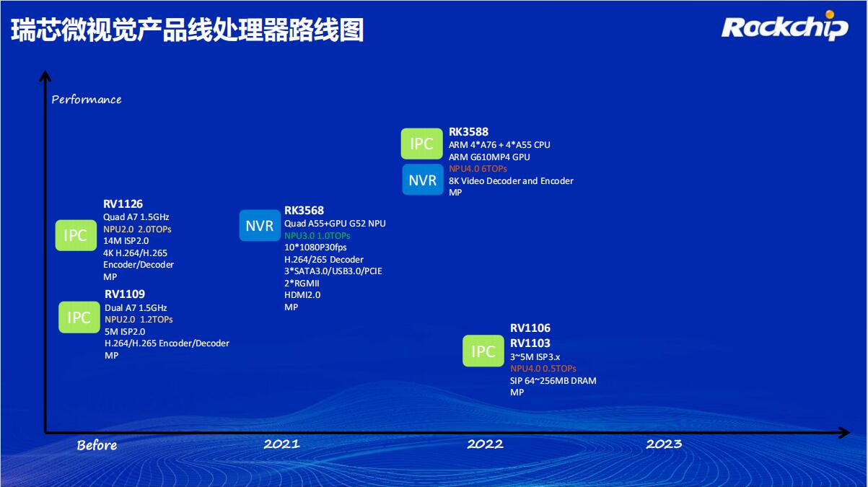Click the 2023 timeline label
This screenshot has height=487, width=868.
point(664,444)
